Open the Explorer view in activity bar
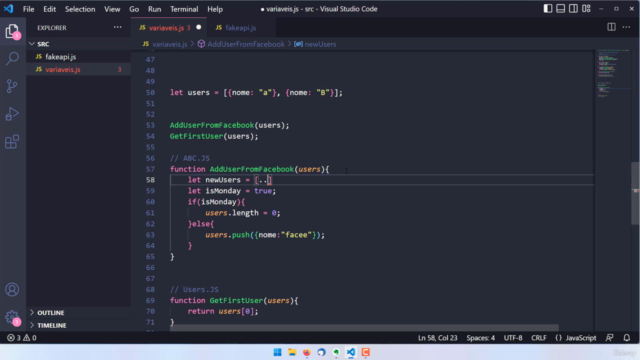The height and width of the screenshot is (360, 640). tap(12, 31)
